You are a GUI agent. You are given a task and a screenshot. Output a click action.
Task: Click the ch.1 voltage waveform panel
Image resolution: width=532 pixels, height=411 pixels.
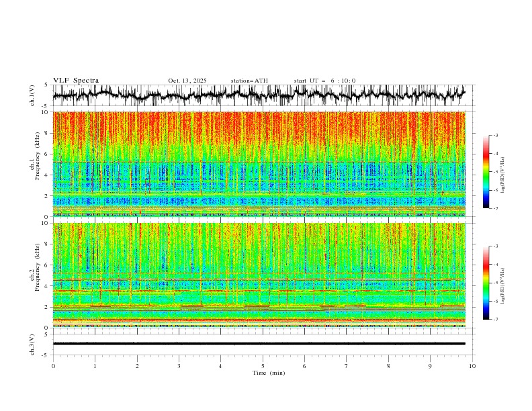[264, 95]
